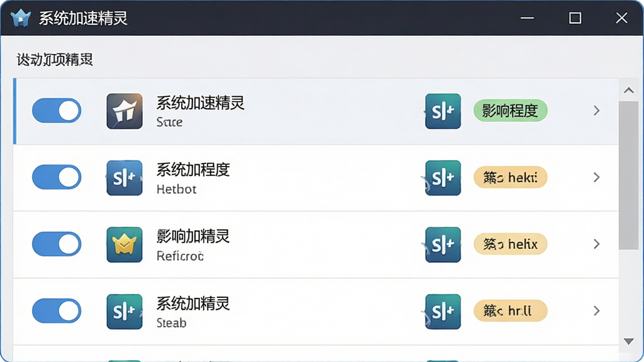Viewport: 644px width, 362px height.
Task: Click the 系统加速精灵 Sace app icon
Action: point(125,111)
